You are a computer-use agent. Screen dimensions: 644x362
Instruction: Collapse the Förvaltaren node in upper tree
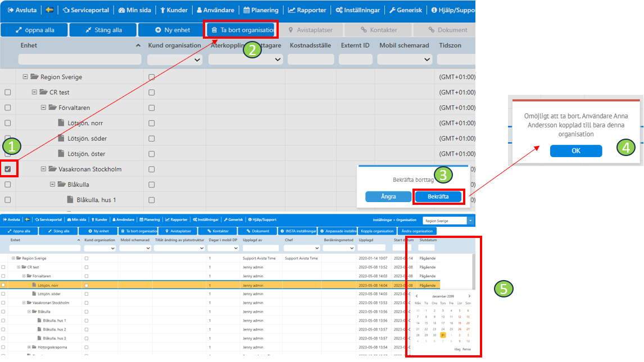[x=43, y=107]
